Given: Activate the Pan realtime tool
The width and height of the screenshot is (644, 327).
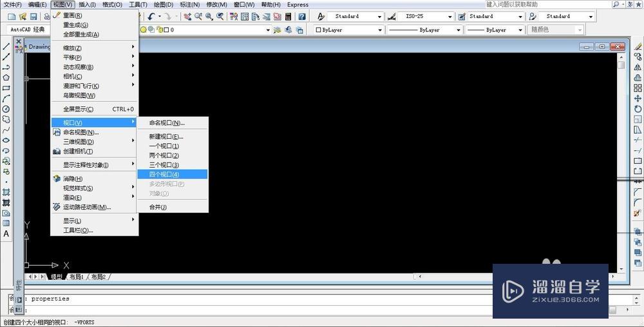Looking at the screenshot, I should coord(187,17).
